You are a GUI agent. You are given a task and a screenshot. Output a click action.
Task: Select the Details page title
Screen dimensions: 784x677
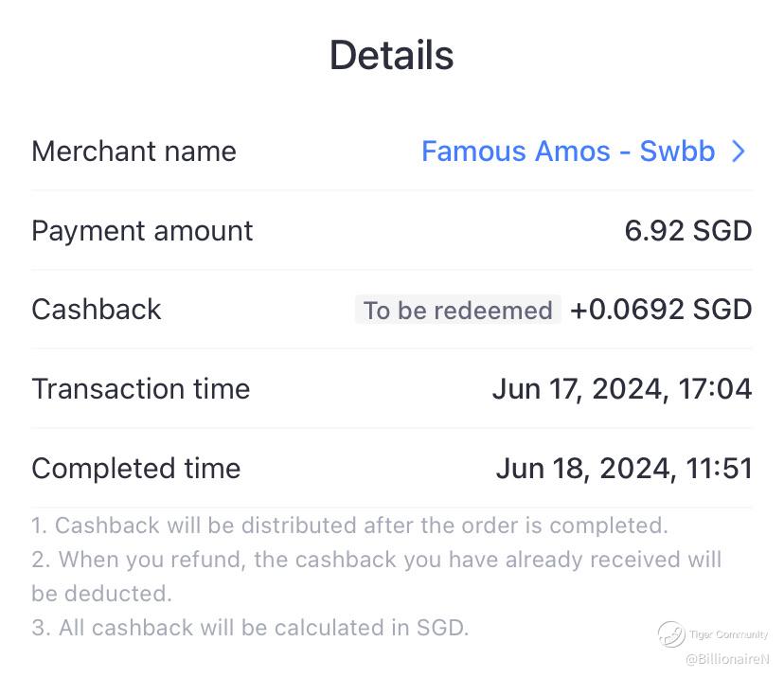(391, 55)
